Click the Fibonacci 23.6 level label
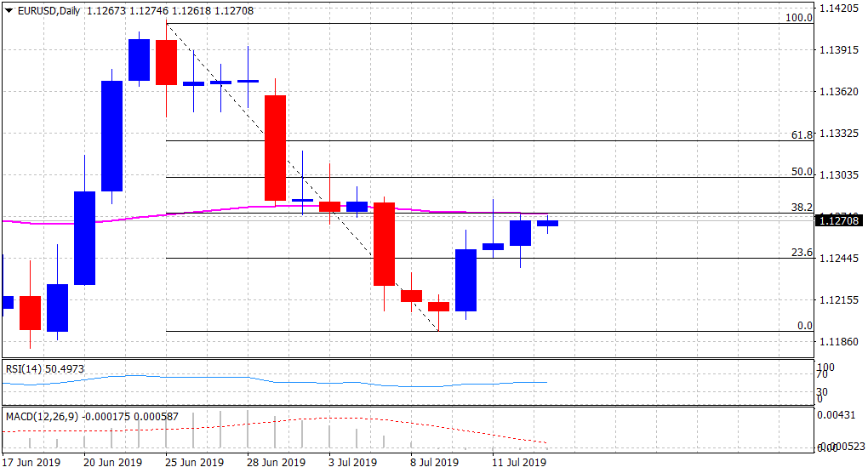The image size is (868, 473). [x=802, y=253]
